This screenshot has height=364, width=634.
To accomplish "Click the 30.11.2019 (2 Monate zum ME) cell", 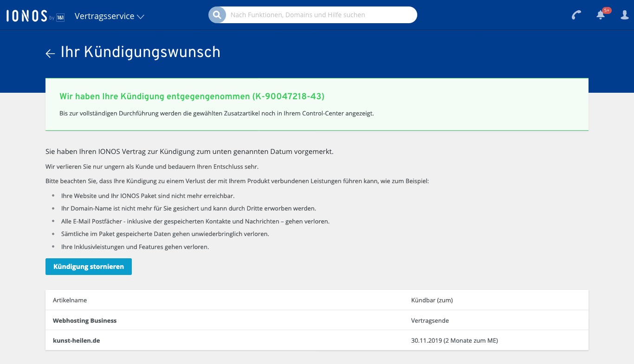I will (x=454, y=340).
